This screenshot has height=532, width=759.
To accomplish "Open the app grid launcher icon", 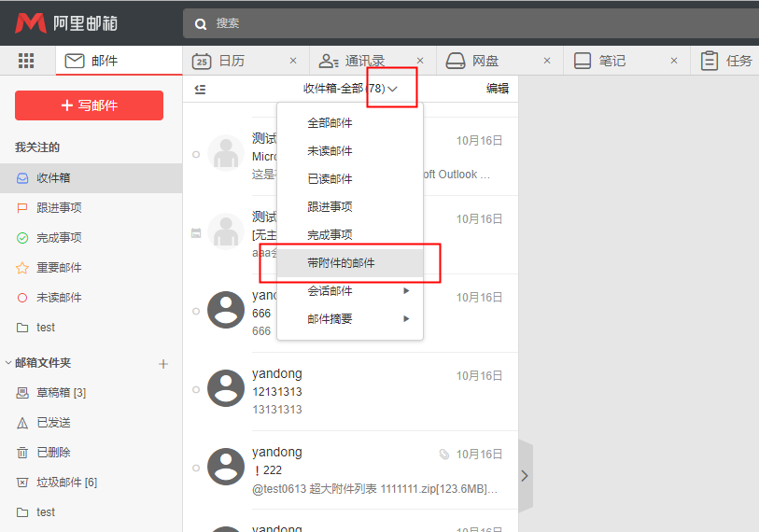I will pos(26,61).
